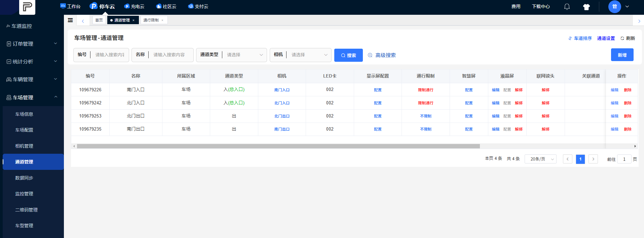644x238 pixels.
Task: Click the P logo at top left
Action: pyautogui.click(x=27, y=7)
